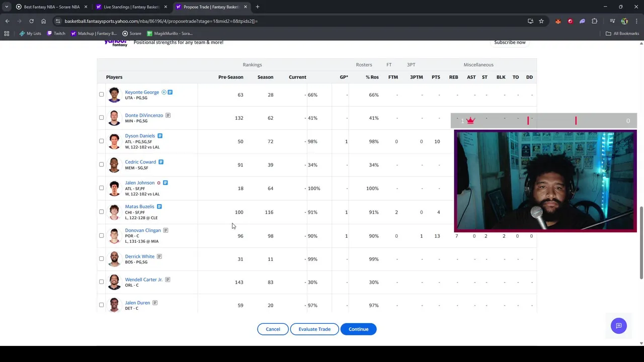This screenshot has height=362, width=644.
Task: Open the browser extensions puzzle icon
Action: coord(595,21)
